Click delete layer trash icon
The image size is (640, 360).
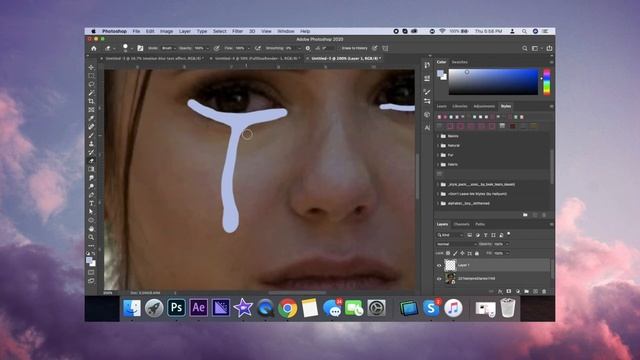tap(544, 291)
